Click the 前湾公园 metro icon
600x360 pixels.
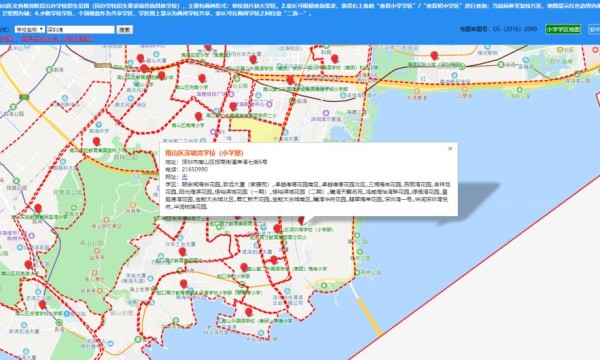click(13, 107)
